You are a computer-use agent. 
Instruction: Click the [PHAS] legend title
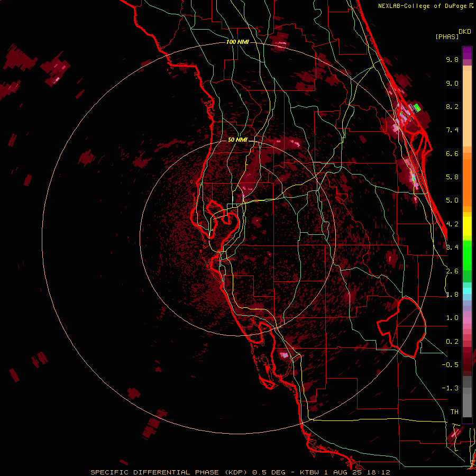(447, 37)
